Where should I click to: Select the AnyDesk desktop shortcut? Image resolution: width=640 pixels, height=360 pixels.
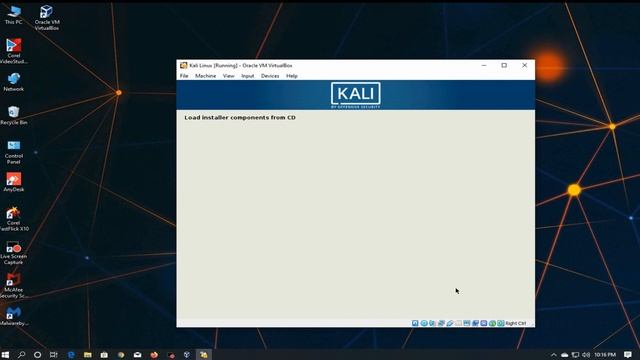13,182
